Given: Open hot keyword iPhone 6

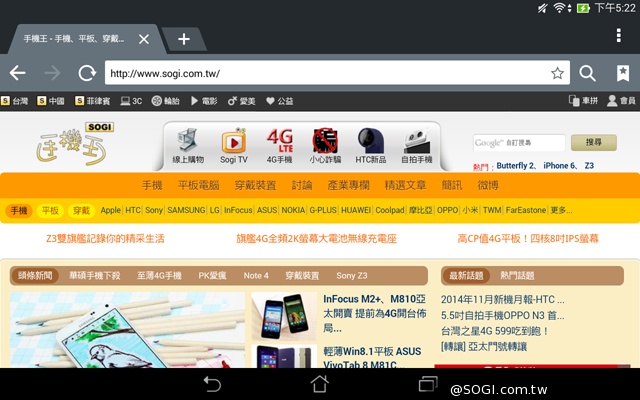Looking at the screenshot, I should click(x=559, y=166).
